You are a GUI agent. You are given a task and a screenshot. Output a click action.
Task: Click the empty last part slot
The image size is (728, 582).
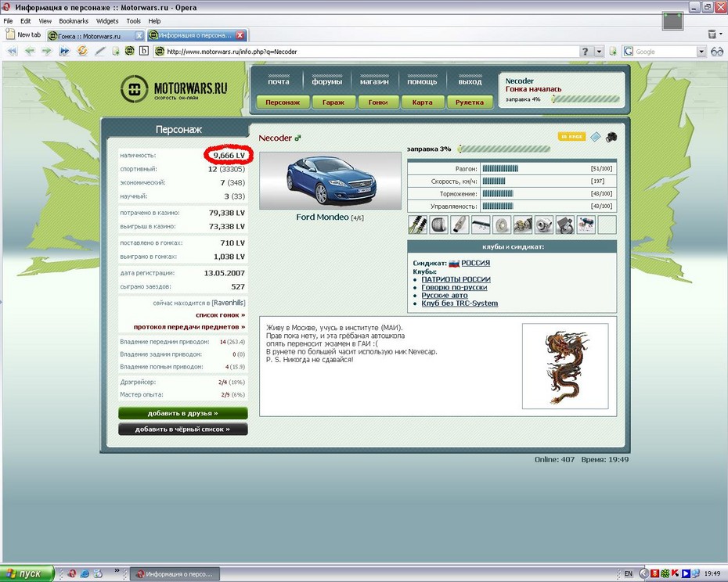607,225
